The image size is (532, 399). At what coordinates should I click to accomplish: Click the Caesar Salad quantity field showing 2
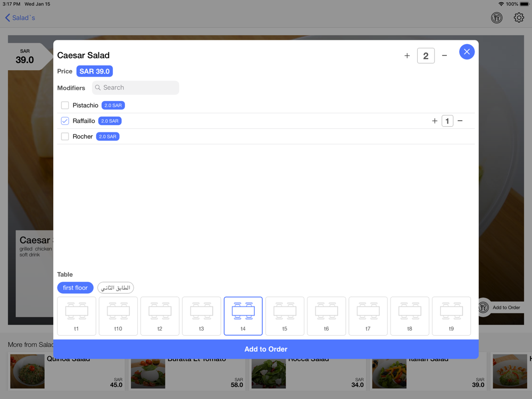(426, 56)
